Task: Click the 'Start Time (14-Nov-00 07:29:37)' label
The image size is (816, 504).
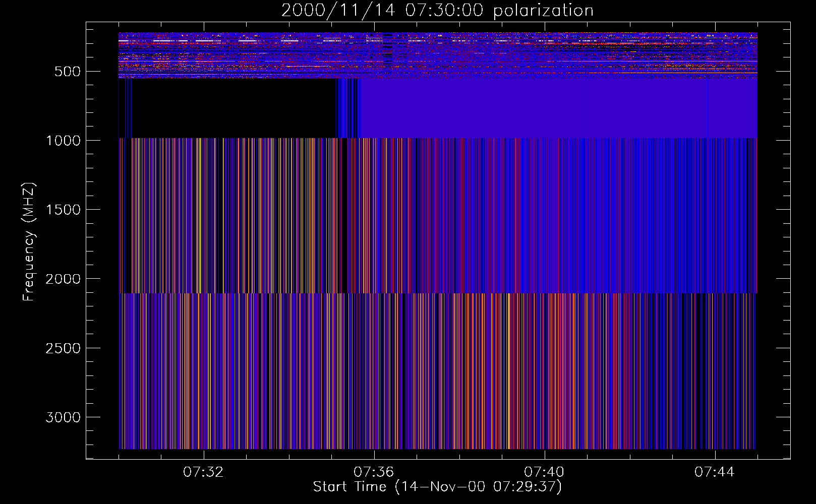Action: point(437,487)
